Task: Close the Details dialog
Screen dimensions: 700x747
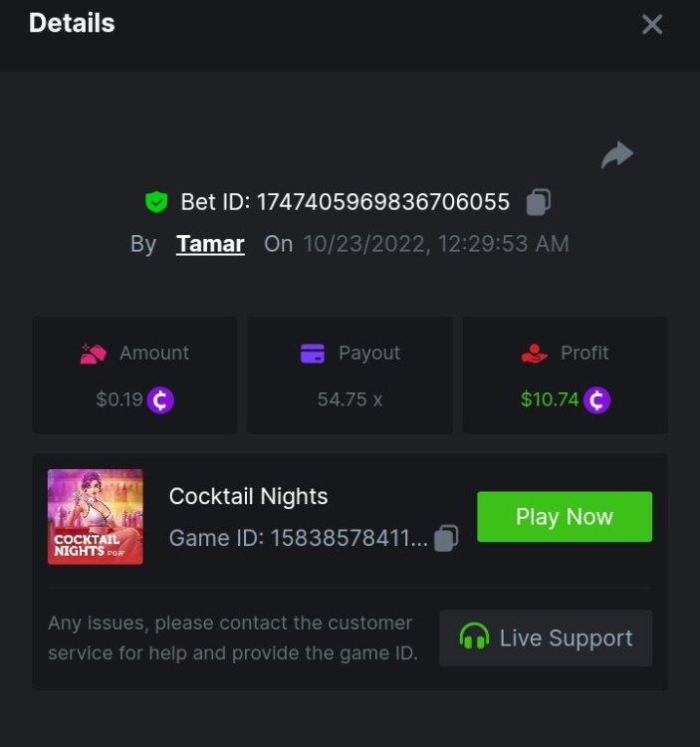Action: 651,24
